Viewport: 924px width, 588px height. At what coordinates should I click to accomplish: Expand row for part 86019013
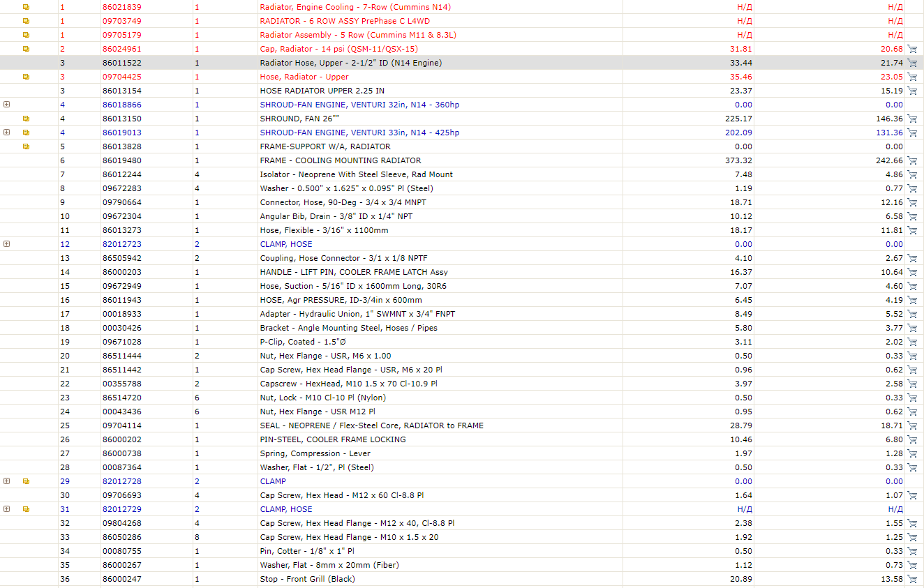tap(7, 133)
